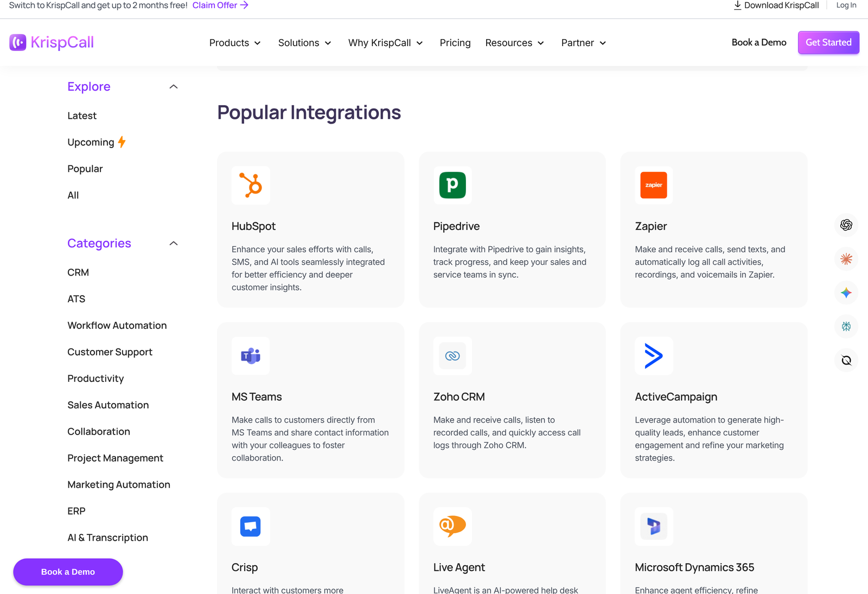Open the Pipedrive integration icon
Screen dimensions: 868x594
pos(452,185)
